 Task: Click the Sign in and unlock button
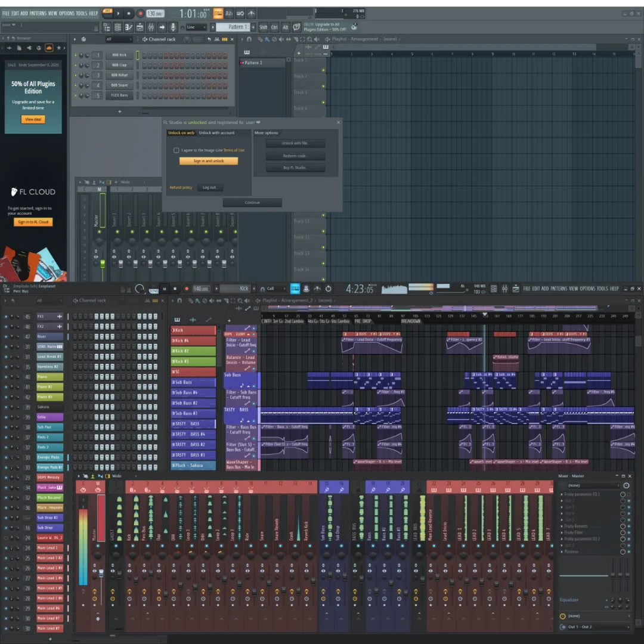(x=209, y=161)
